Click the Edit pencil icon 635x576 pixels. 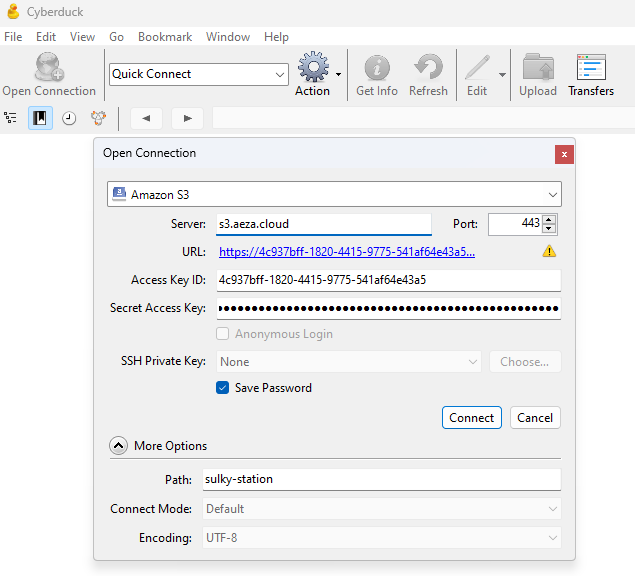point(477,68)
